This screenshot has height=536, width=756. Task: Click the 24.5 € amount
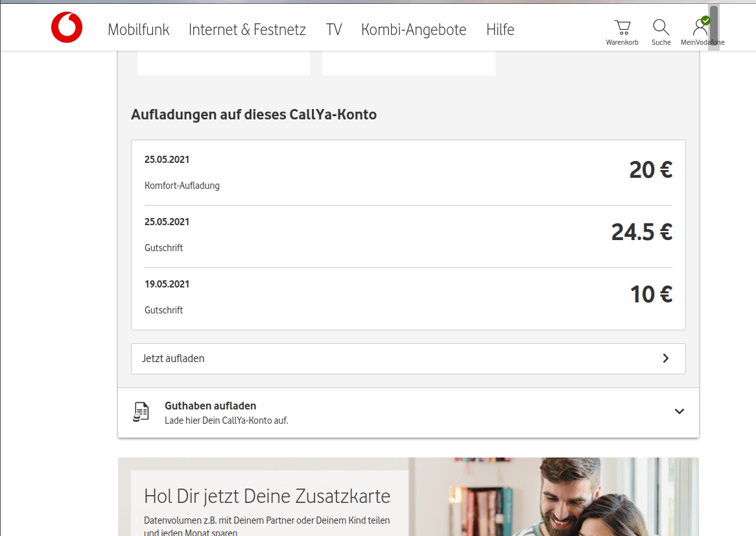click(642, 232)
